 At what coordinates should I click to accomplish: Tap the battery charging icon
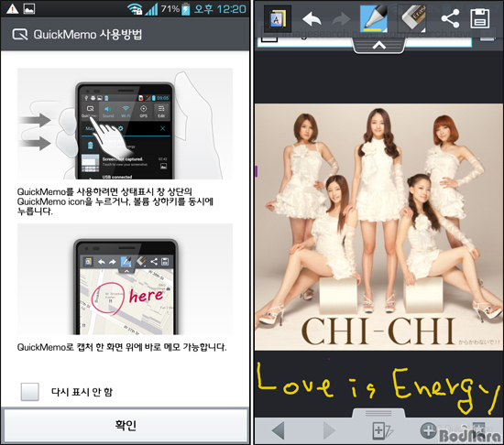(186, 9)
